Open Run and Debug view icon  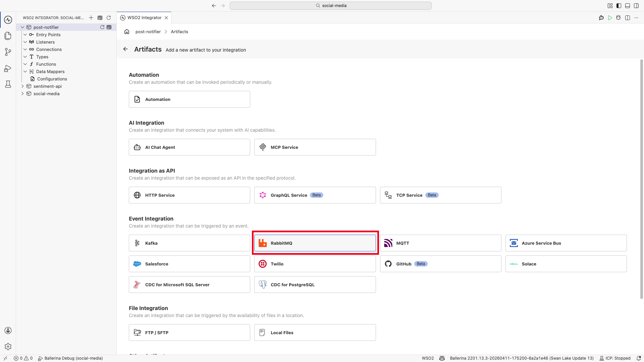tap(8, 68)
